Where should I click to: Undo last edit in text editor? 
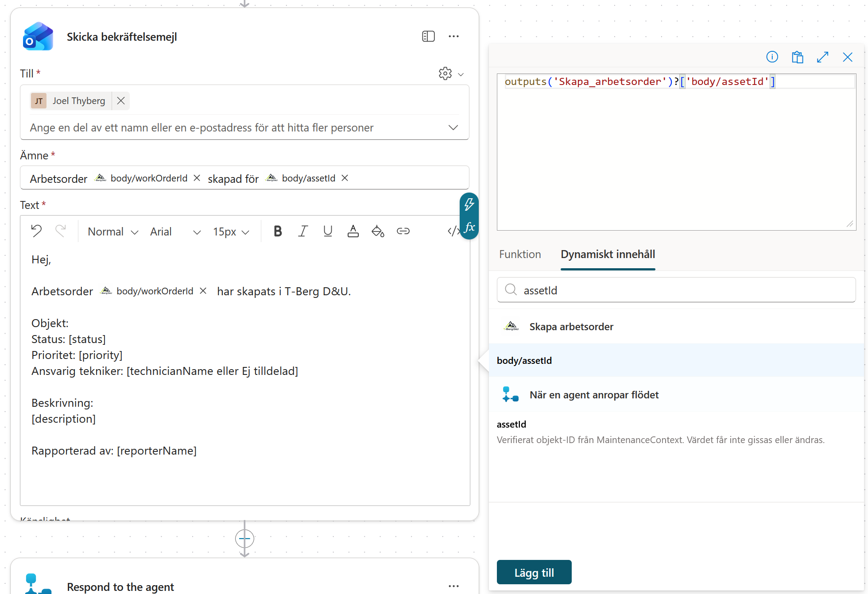coord(36,231)
